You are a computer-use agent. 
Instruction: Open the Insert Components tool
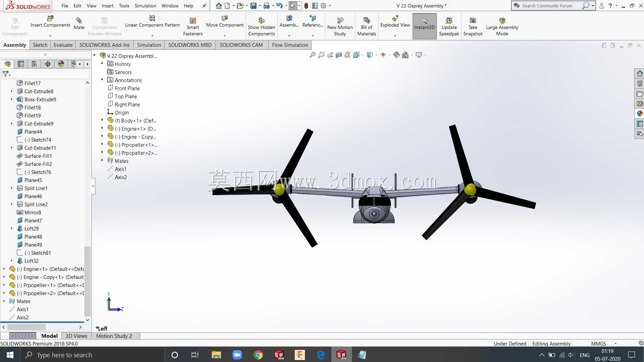pyautogui.click(x=50, y=22)
